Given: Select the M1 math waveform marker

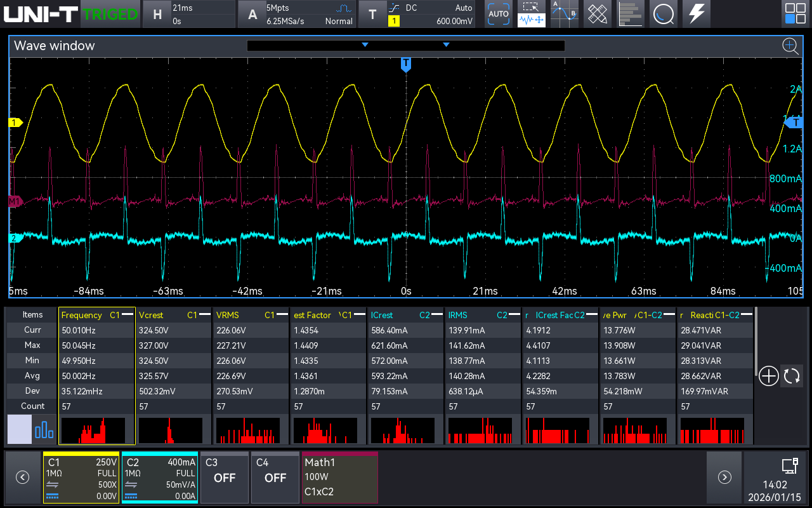Looking at the screenshot, I should coord(15,201).
